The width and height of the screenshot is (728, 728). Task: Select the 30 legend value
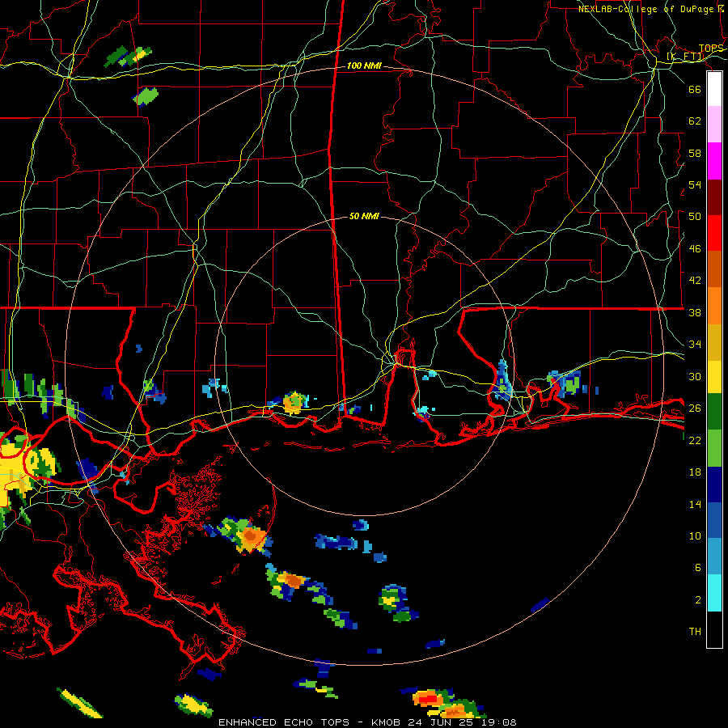695,376
